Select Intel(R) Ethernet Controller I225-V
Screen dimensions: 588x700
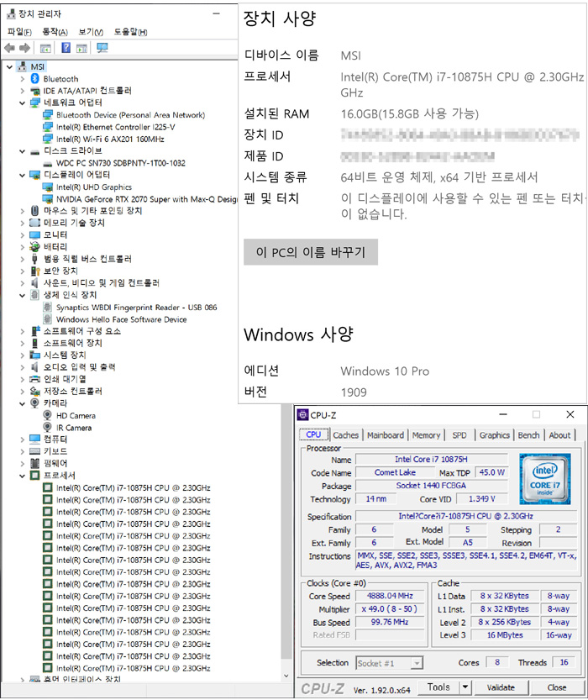[116, 127]
